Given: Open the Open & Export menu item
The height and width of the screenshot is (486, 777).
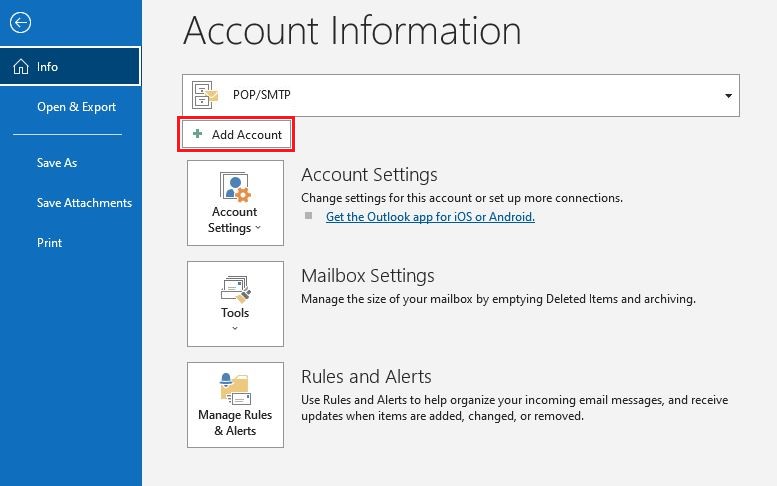Looking at the screenshot, I should point(76,107).
